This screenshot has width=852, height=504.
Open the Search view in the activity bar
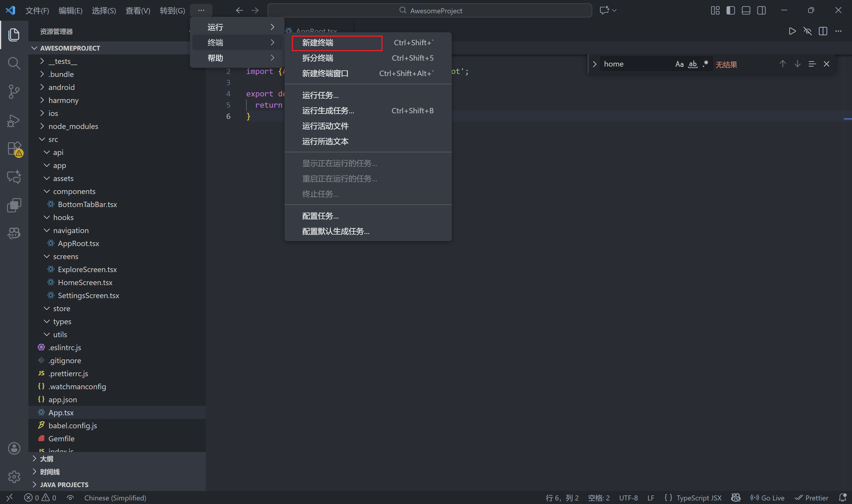pos(14,63)
